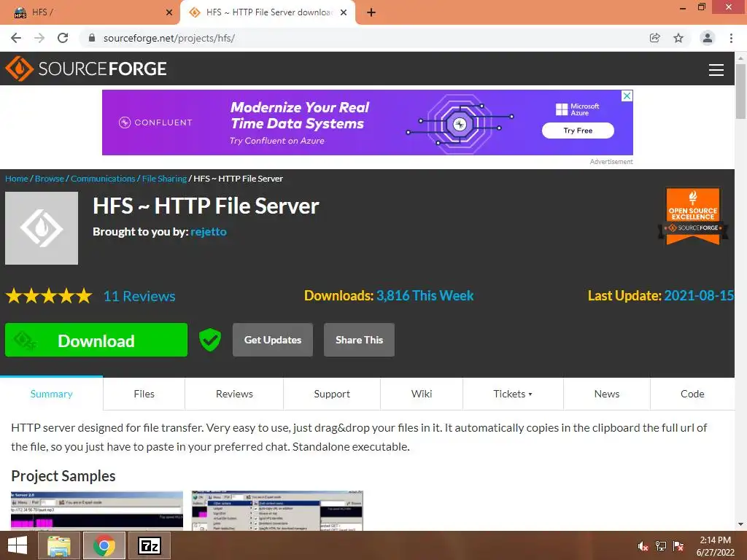Click the muted volume tray icon
Screen dimensions: 747x560
(x=643, y=546)
